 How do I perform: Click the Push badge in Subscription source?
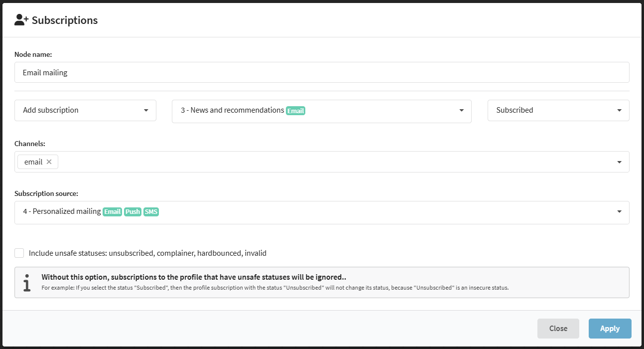point(132,212)
